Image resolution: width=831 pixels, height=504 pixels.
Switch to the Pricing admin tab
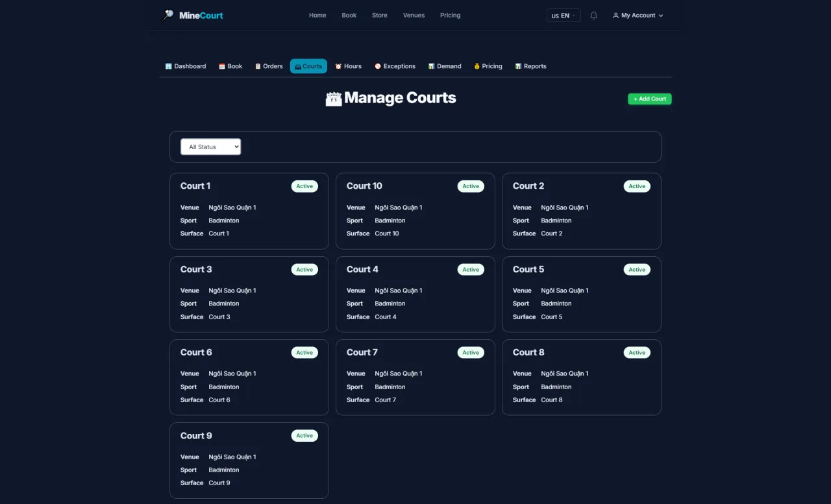point(488,66)
